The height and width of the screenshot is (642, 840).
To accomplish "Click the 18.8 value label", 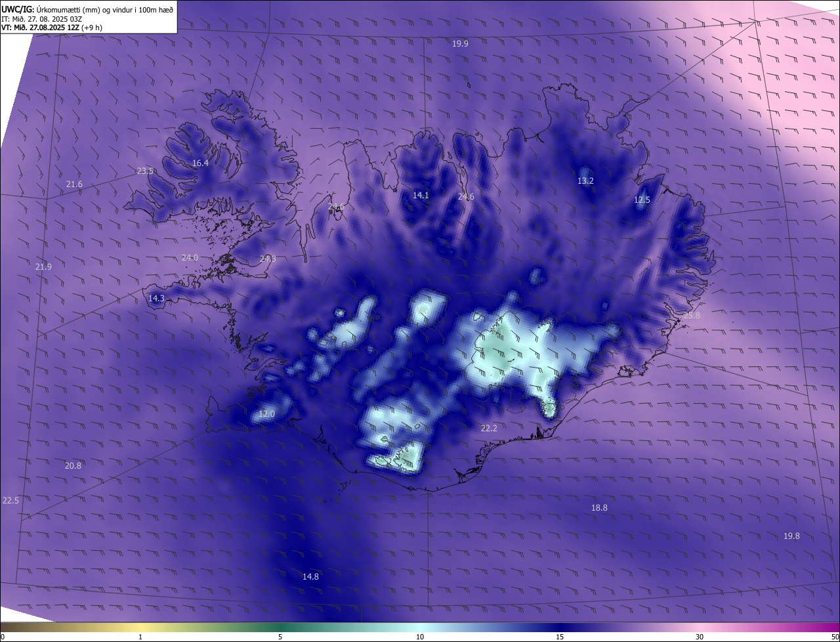I will click(x=599, y=508).
